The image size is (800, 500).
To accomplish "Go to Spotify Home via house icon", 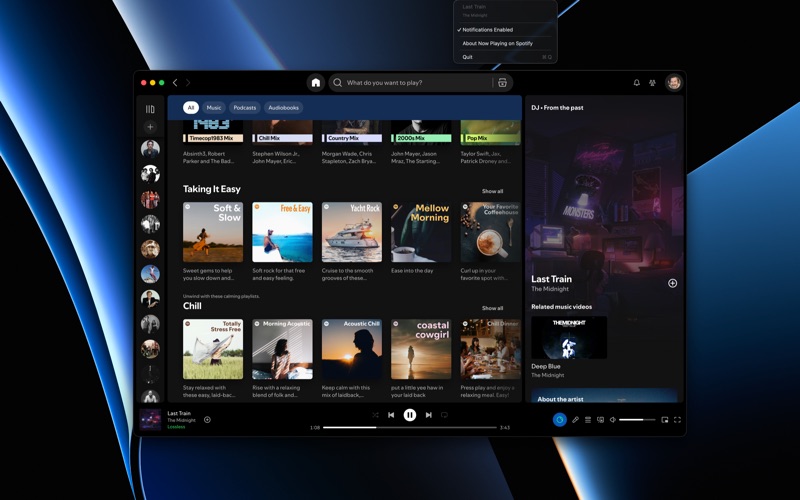I will click(x=316, y=83).
